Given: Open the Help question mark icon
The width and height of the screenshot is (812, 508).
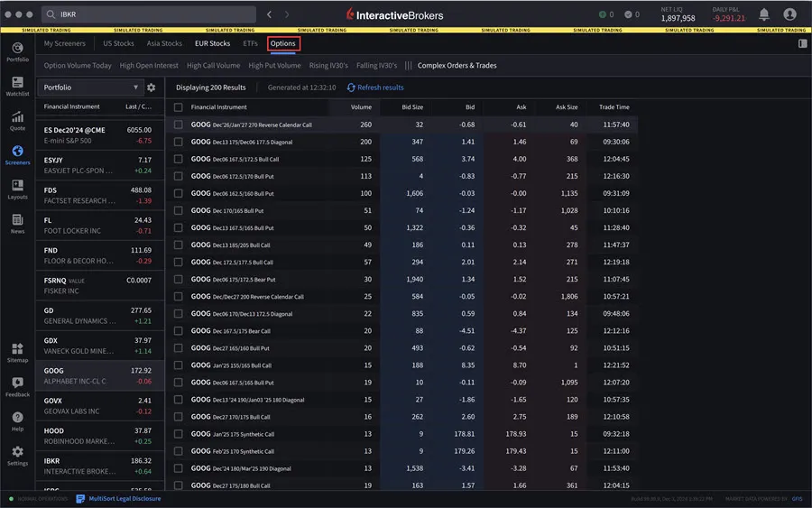Looking at the screenshot, I should 18,418.
